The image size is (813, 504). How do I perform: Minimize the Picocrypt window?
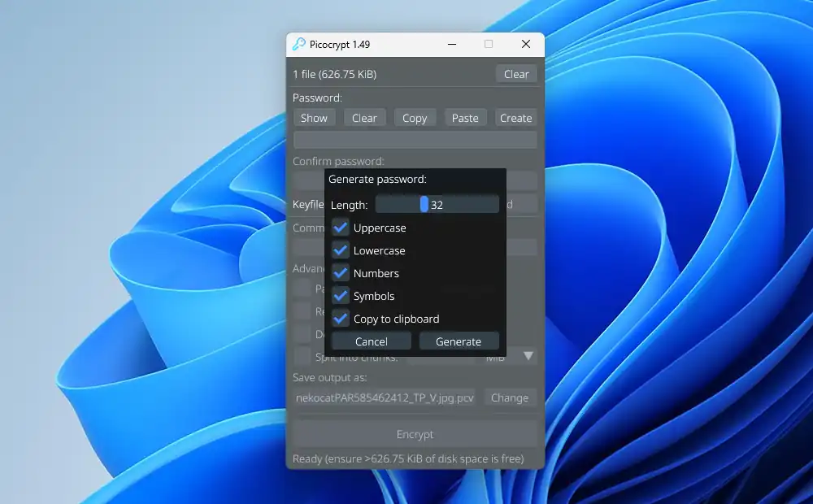[x=451, y=45]
